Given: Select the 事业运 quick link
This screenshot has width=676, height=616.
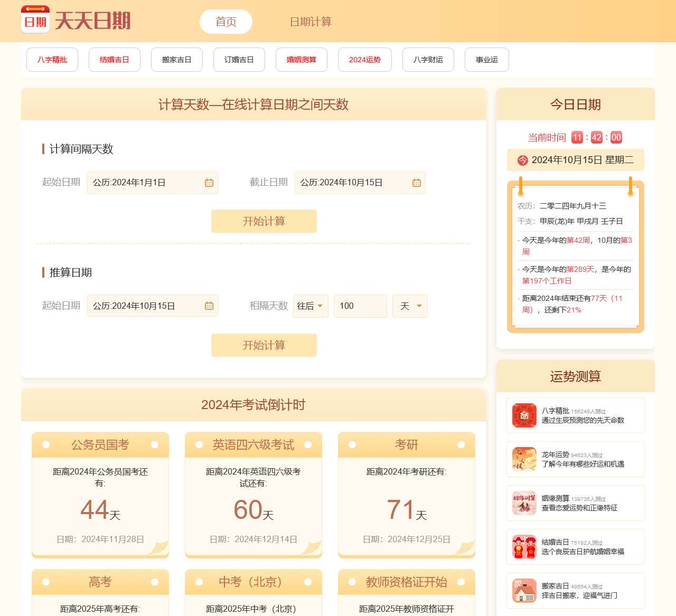Looking at the screenshot, I should [x=486, y=60].
